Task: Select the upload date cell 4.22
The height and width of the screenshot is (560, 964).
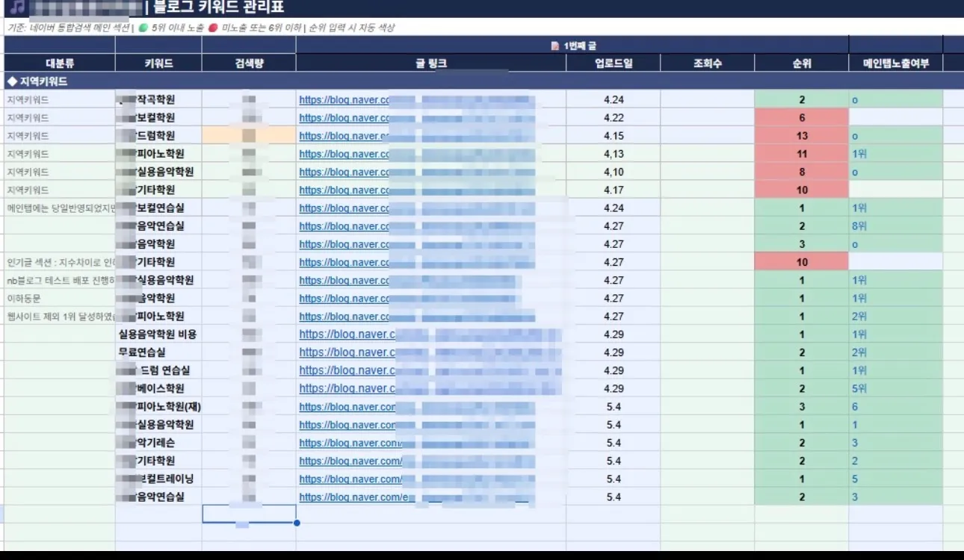Action: 614,117
